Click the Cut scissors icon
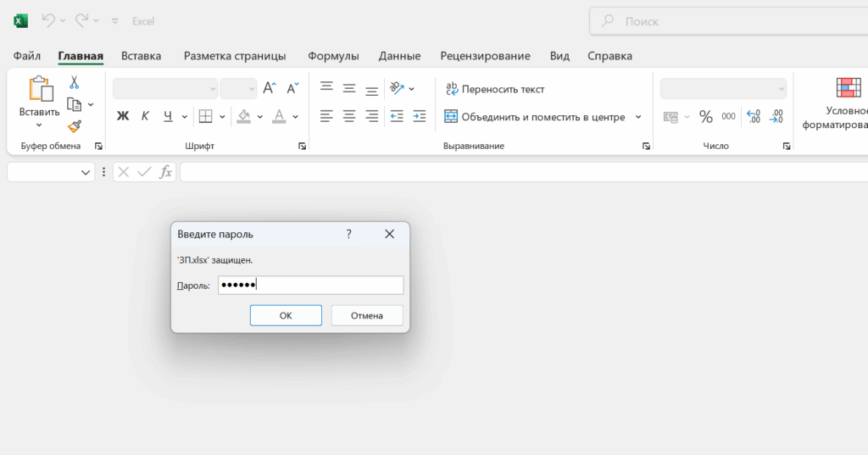The height and width of the screenshot is (455, 868). click(75, 82)
